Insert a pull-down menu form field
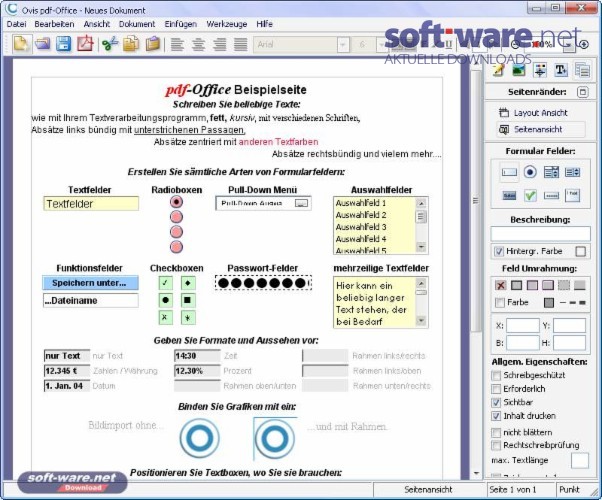 pos(551,172)
